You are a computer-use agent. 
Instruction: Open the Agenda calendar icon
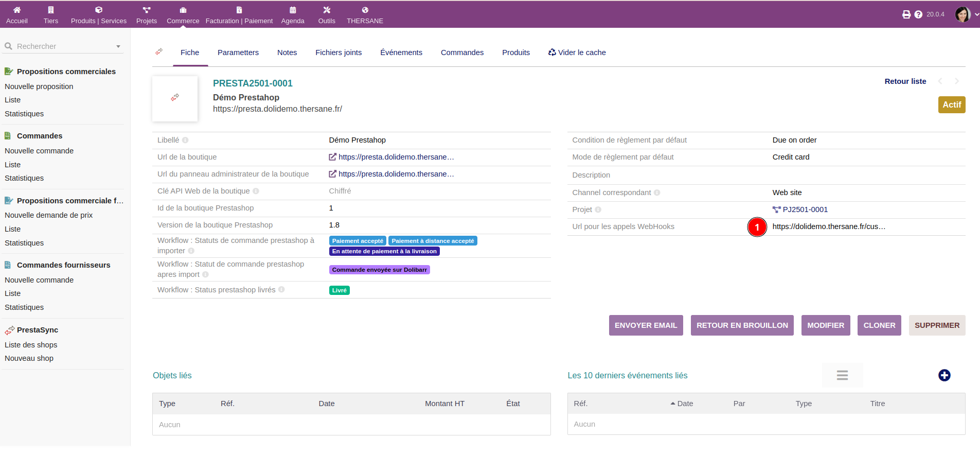pos(293,10)
